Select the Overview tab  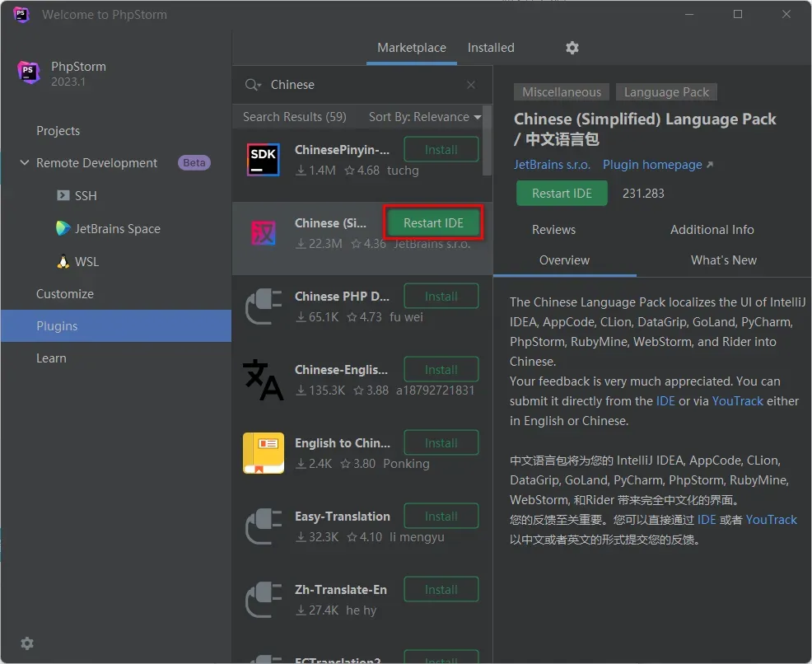(x=564, y=260)
